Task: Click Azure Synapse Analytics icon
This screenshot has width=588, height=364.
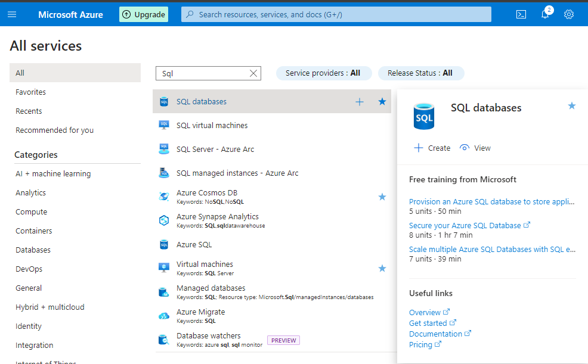Action: tap(164, 220)
